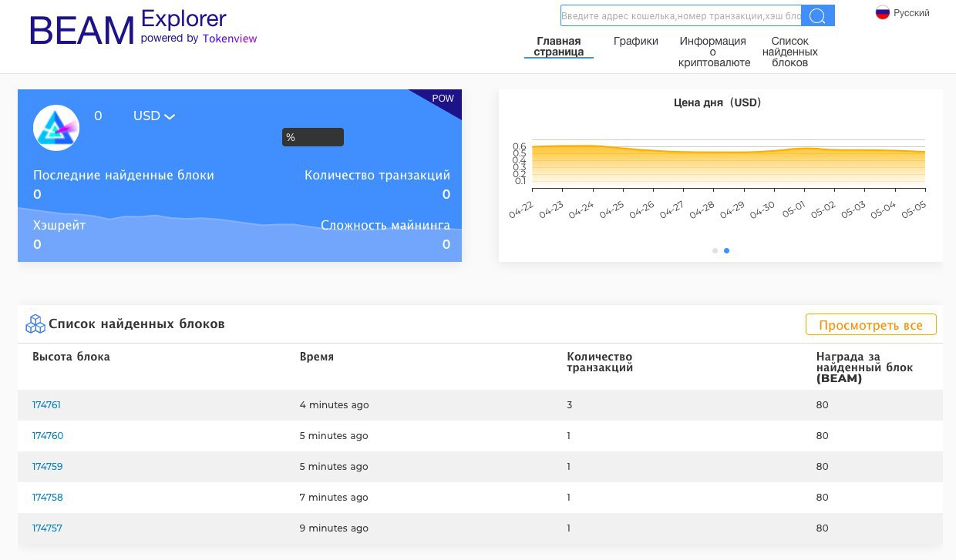Click the Сложность майнинга label
This screenshot has width=956, height=560.
click(385, 226)
